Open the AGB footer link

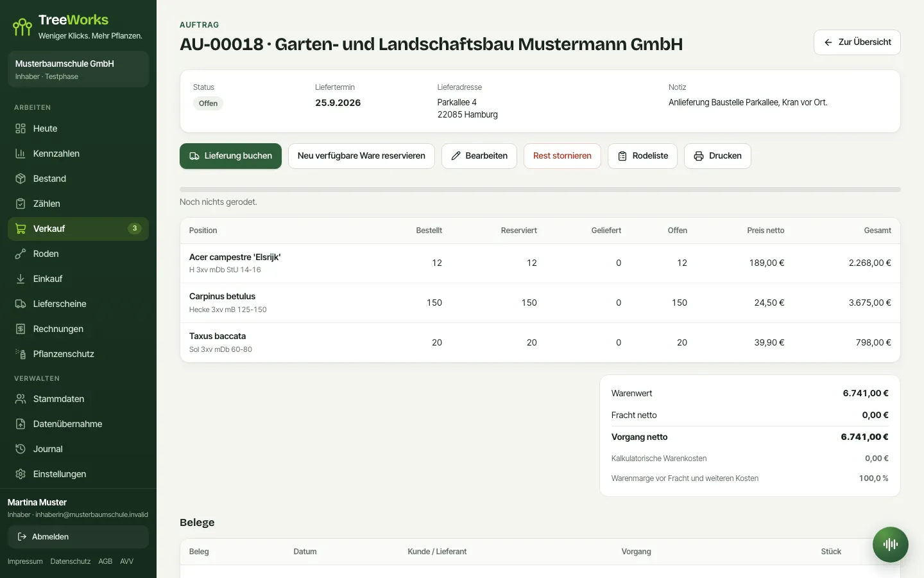coord(105,561)
